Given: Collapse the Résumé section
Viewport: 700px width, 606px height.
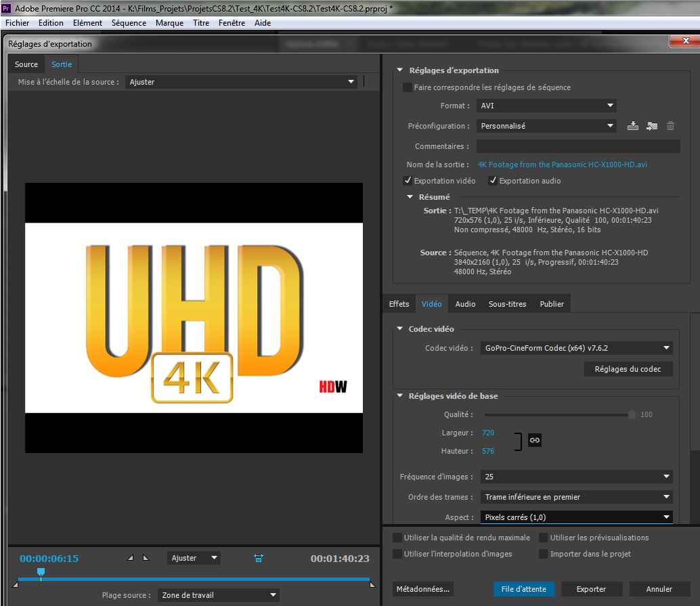Looking at the screenshot, I should coord(410,197).
